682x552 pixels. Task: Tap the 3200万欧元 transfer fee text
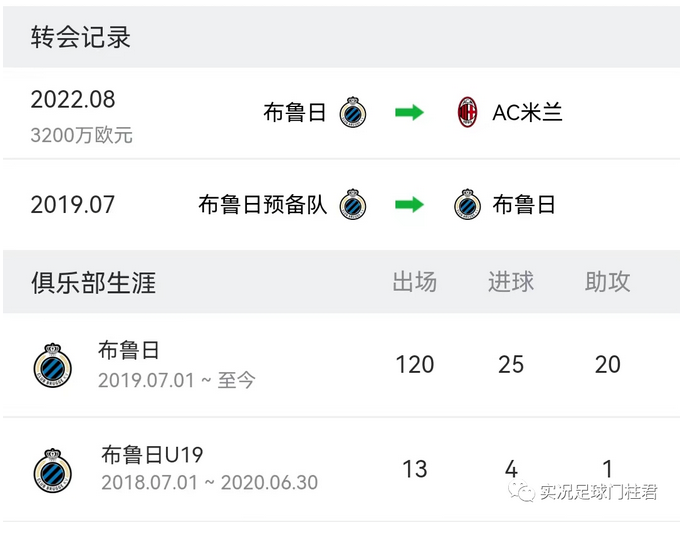81,135
